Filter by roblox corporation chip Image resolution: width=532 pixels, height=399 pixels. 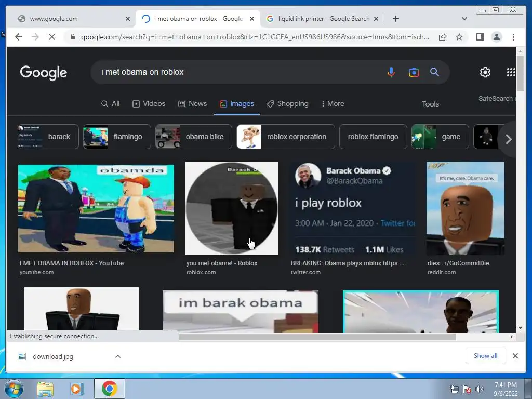[286, 137]
